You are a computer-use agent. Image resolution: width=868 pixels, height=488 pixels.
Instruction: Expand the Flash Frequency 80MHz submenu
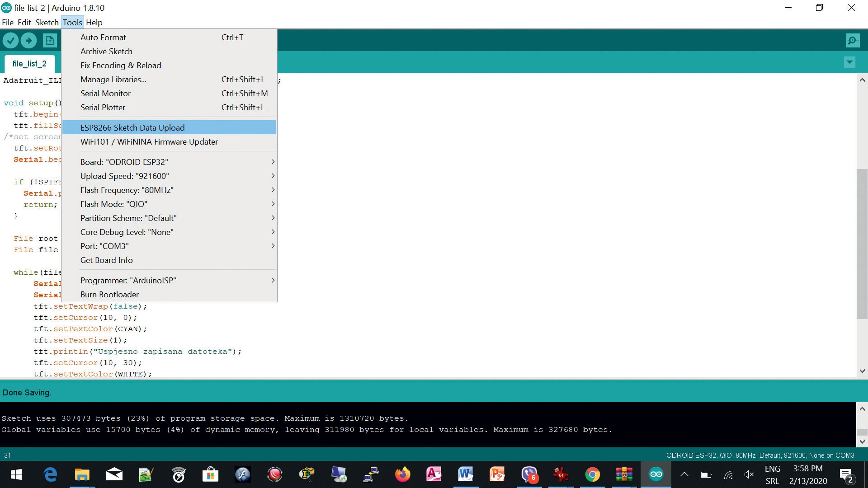click(169, 190)
